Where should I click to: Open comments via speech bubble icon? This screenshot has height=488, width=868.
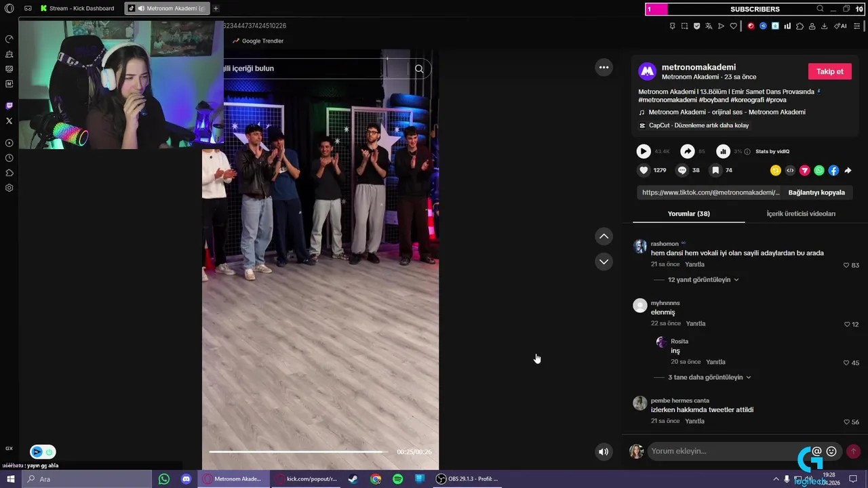pyautogui.click(x=682, y=170)
